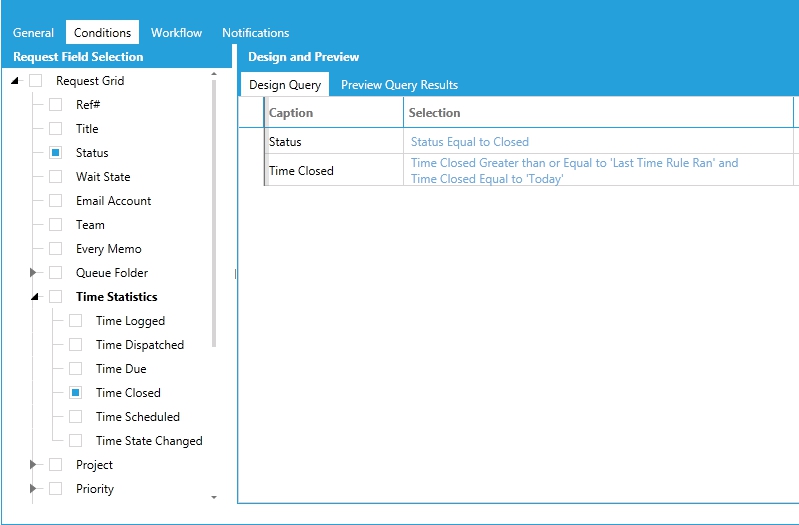Screen dimensions: 799x525
Task: Collapse the Time Statistics node
Action: click(35, 297)
